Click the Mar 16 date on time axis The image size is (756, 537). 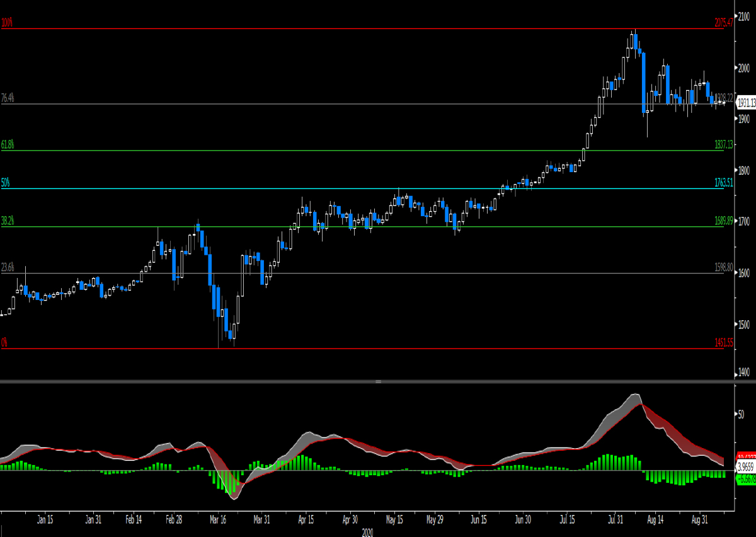point(218,520)
